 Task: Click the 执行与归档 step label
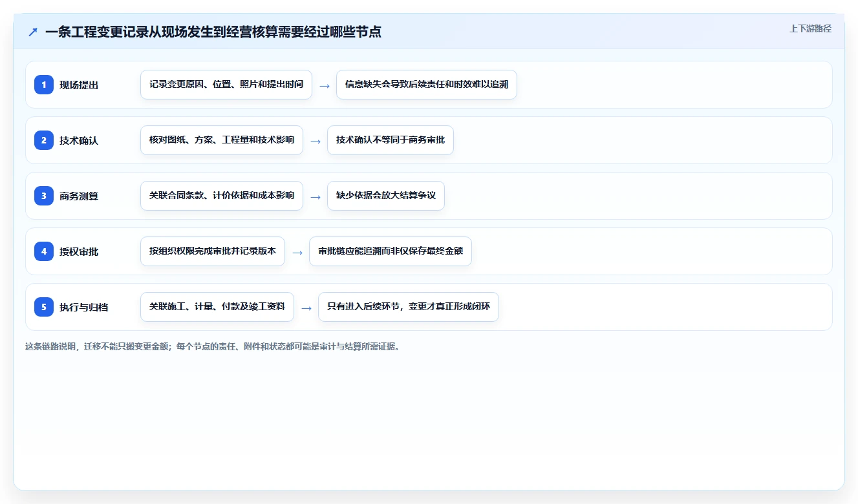pyautogui.click(x=84, y=307)
